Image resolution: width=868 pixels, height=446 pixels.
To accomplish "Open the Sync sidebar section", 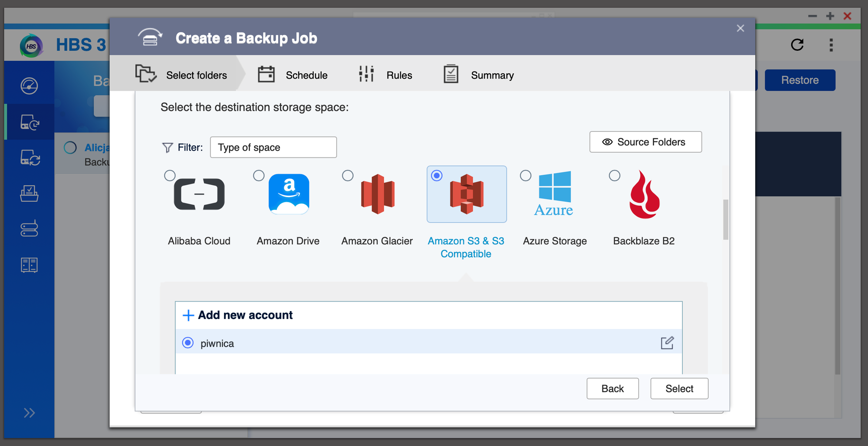I will click(30, 157).
